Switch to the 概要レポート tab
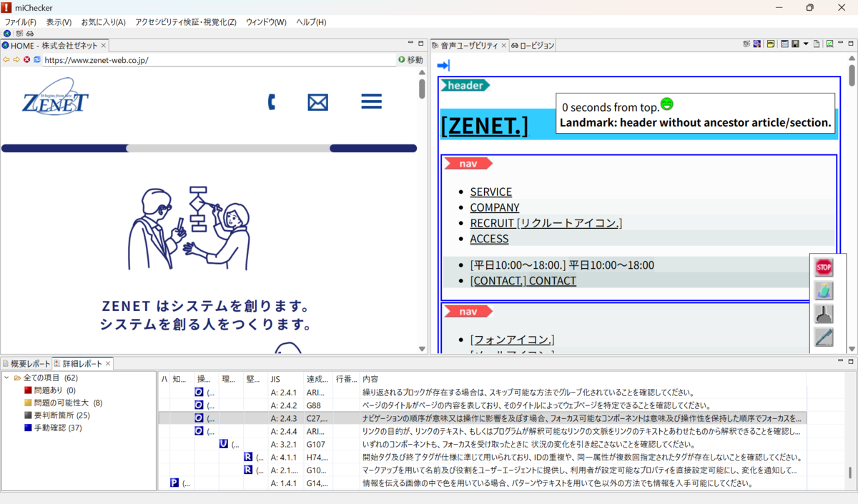The height and width of the screenshot is (504, 858). tap(26, 363)
